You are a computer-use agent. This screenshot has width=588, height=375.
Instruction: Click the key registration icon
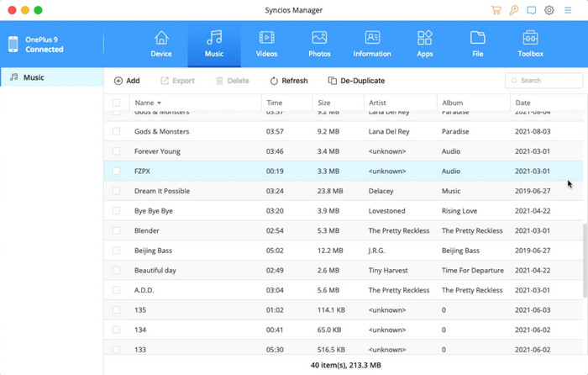(514, 10)
